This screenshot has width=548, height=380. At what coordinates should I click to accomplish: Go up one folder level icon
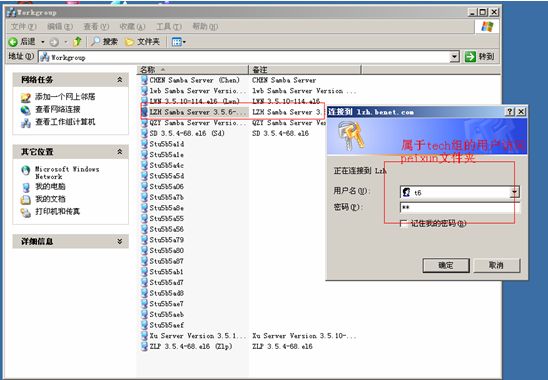click(77, 42)
